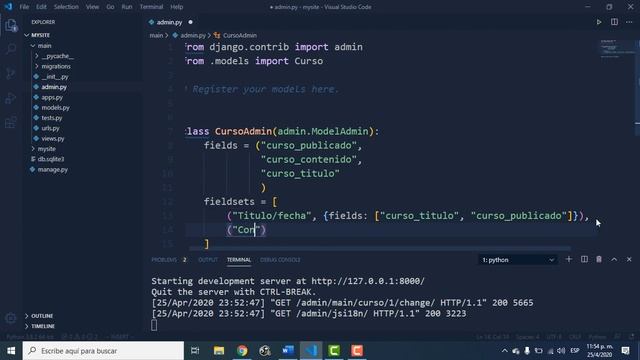640x360 pixels.
Task: Click the Windows search box
Action: pyautogui.click(x=103, y=351)
